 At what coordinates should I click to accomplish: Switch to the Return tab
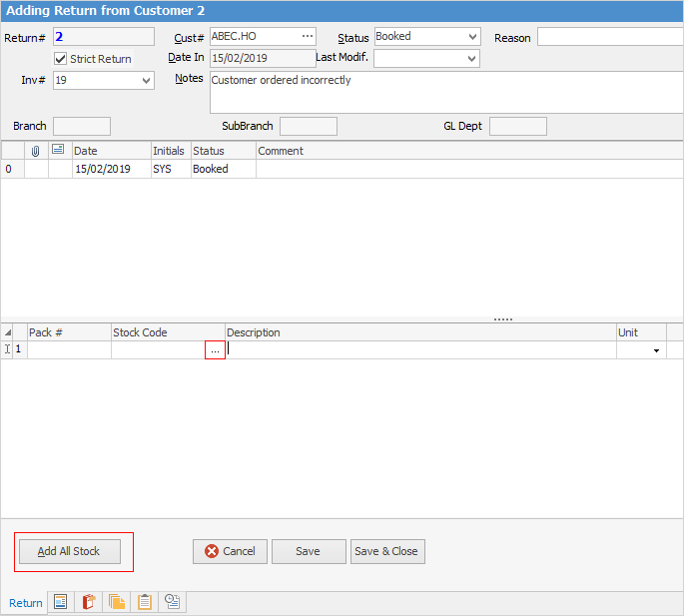click(26, 603)
